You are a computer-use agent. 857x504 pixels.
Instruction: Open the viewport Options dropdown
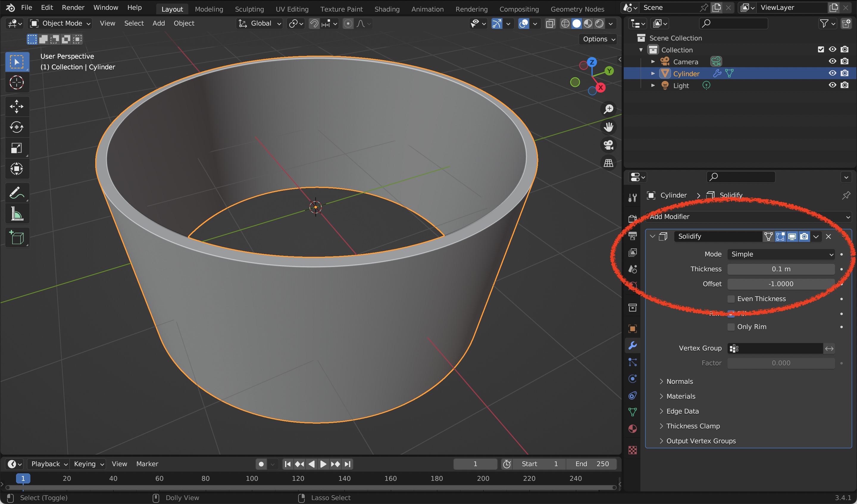coord(598,39)
